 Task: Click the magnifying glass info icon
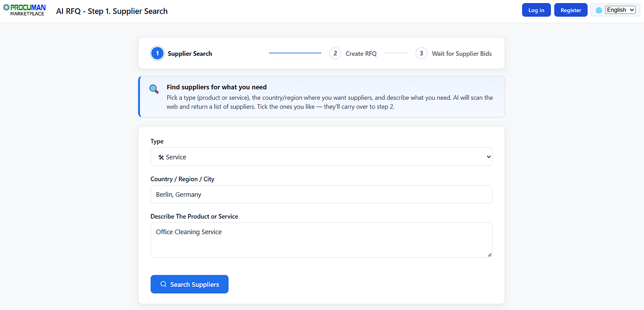pos(154,89)
